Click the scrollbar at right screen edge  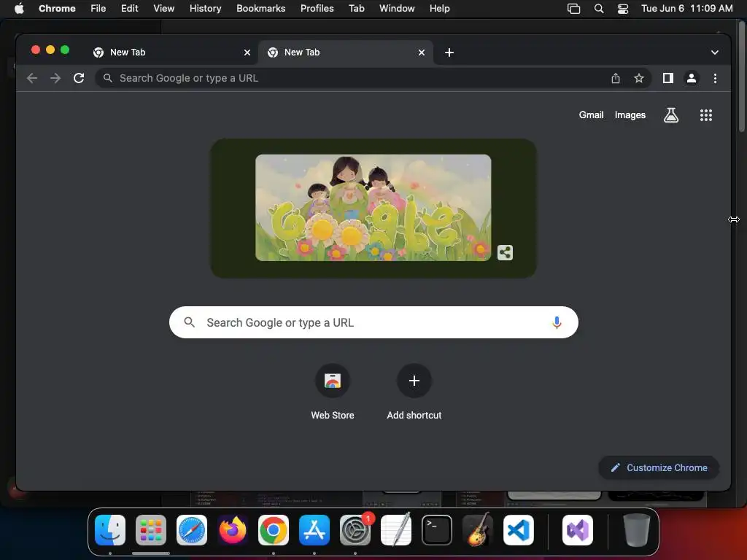coord(741,76)
